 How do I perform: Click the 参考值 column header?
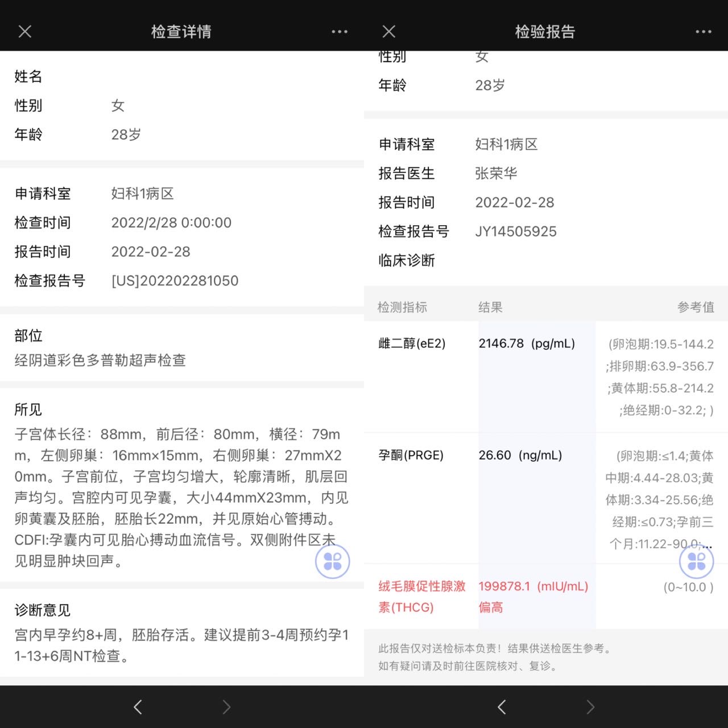pos(695,308)
